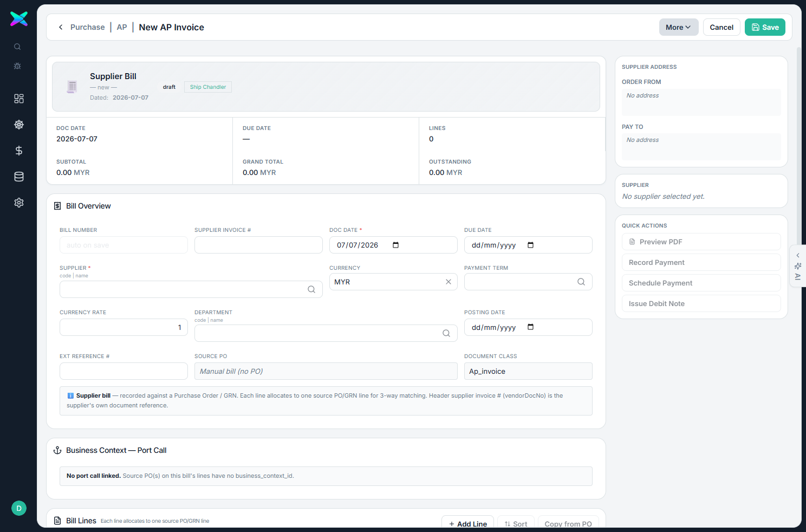Open the sidebar search icon
Viewport: 806px width, 532px height.
[x=17, y=47]
